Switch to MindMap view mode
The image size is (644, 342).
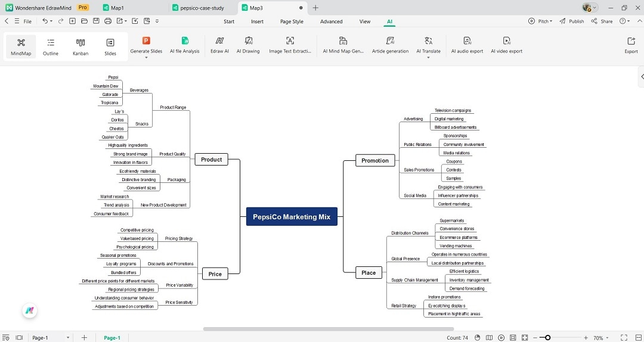21,47
